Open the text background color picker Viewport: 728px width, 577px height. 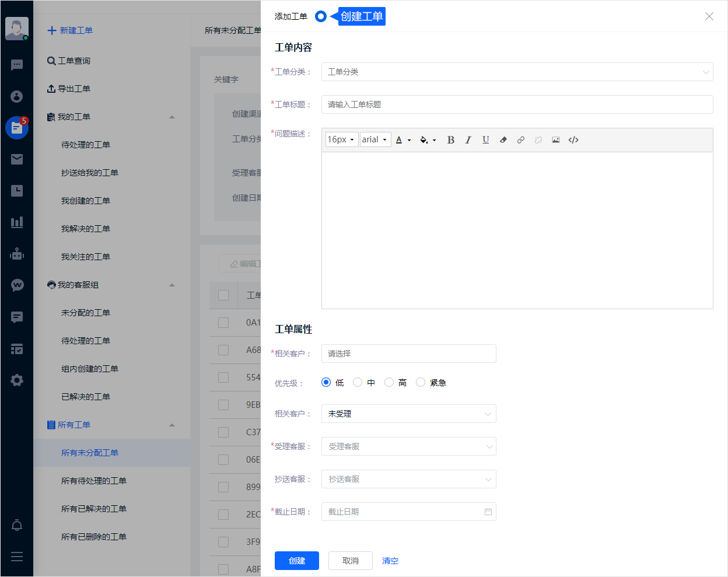point(427,140)
